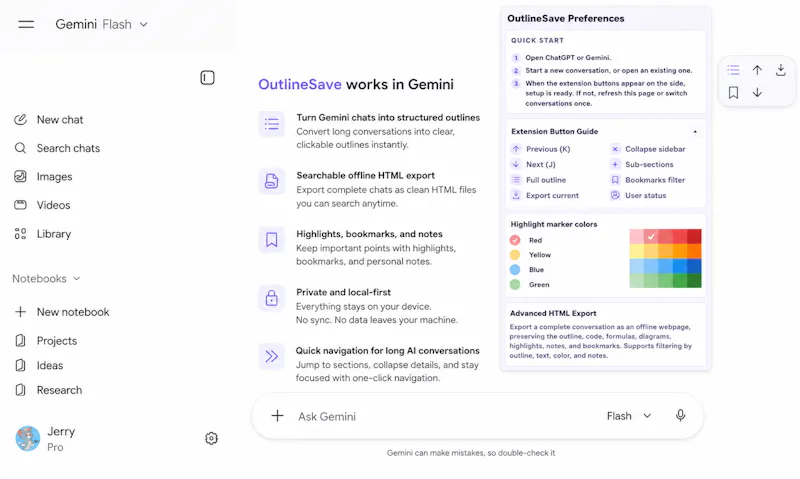Open the Gemini Flash model dropdown in header
The height and width of the screenshot is (479, 800).
point(102,24)
